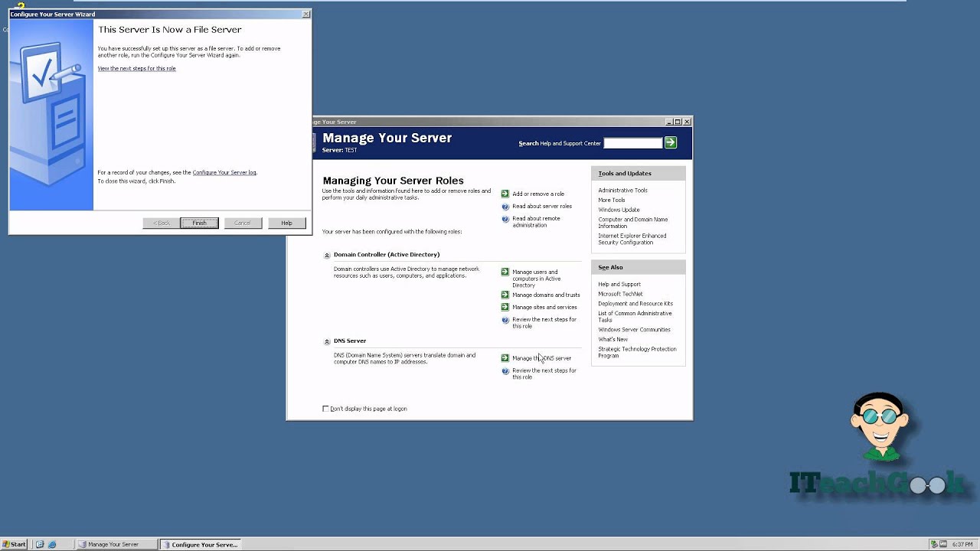Viewport: 980px width, 551px height.
Task: Click the network tray icon in the taskbar
Action: [x=935, y=544]
